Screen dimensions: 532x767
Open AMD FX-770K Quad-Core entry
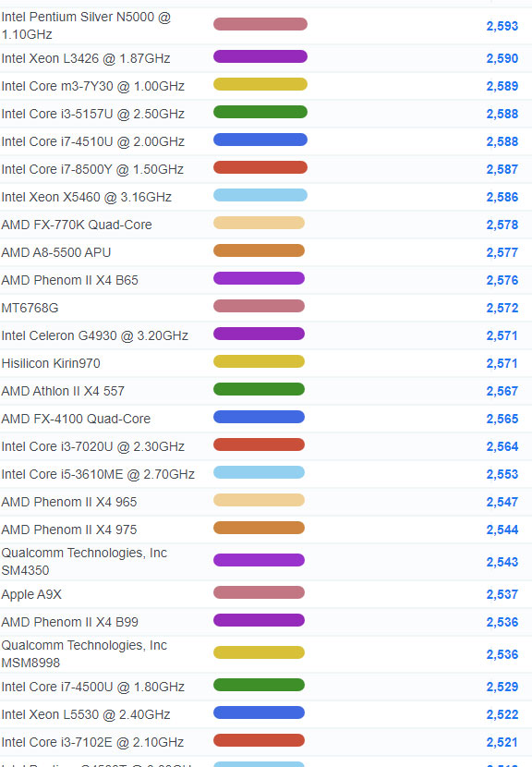point(77,225)
